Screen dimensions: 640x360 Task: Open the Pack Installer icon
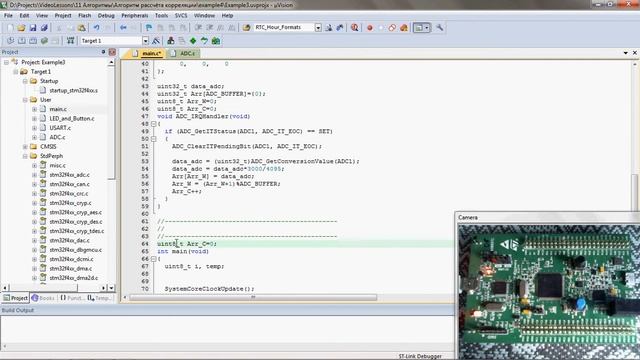(x=216, y=41)
